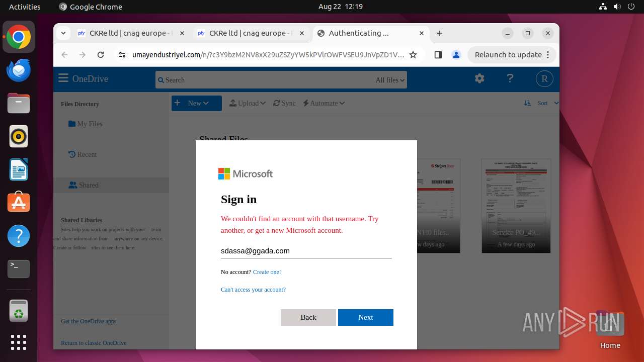Screen dimensions: 644x362
Task: Open the Activities overview
Action: (25, 7)
